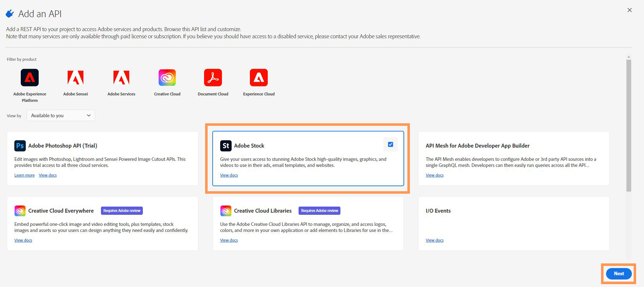Click the Adobe Experience Platform filter label
The image size is (644, 287).
tap(30, 97)
